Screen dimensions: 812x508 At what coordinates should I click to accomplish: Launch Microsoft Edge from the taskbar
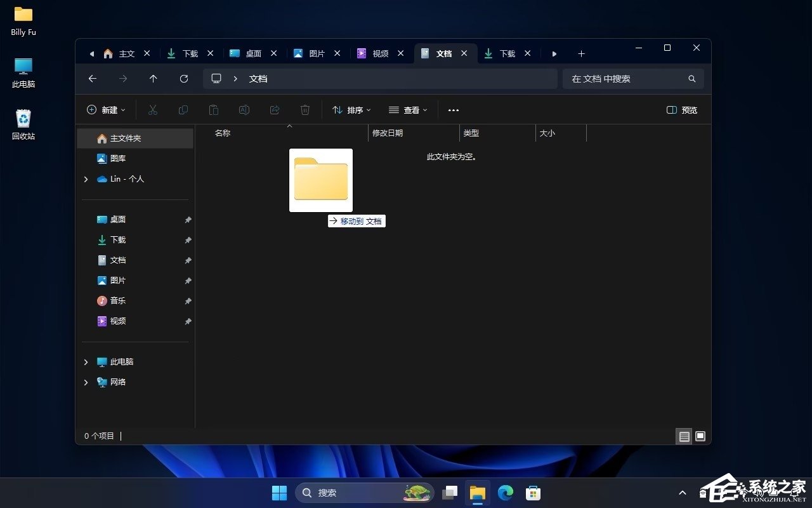click(x=505, y=492)
